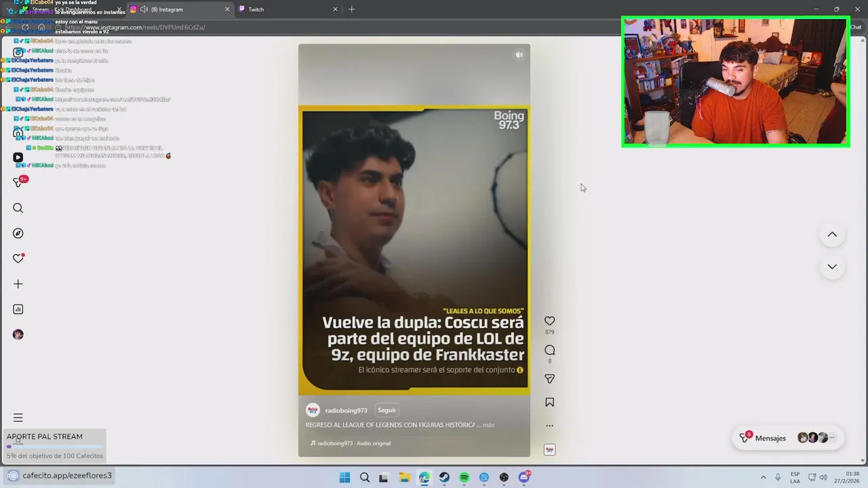
Task: Open Instagram direct messages sidebar icon
Action: coord(18,182)
